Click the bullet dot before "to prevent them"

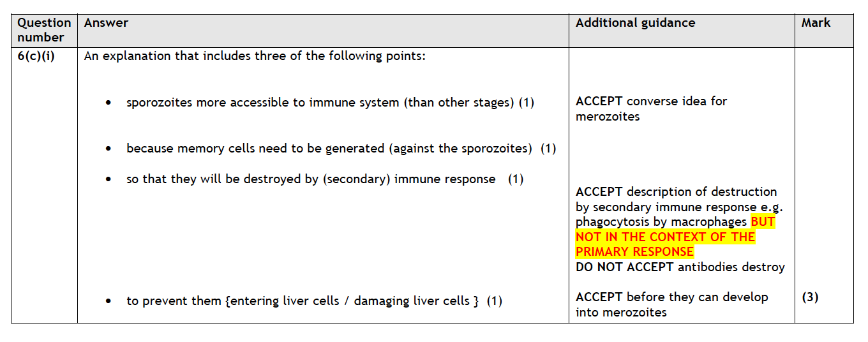(x=109, y=301)
